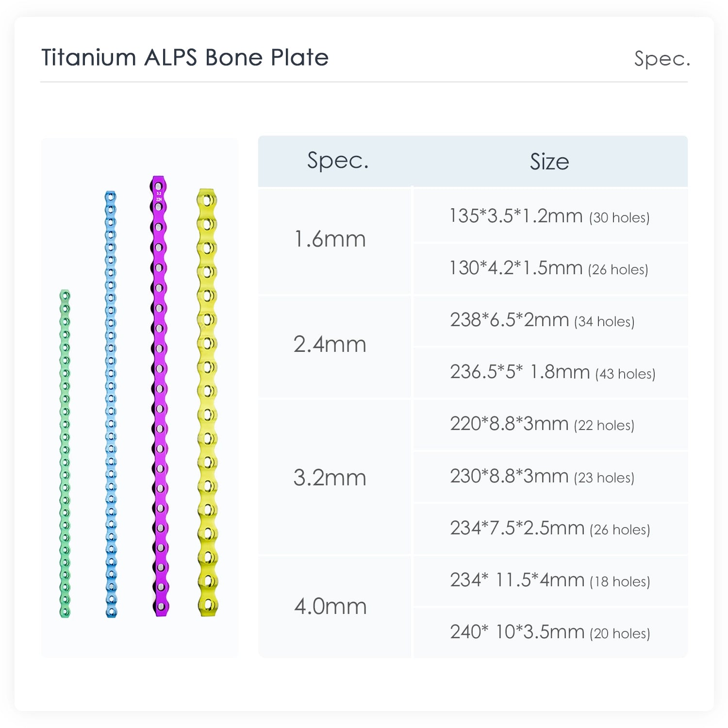Select the 2.4mm spec cell
The width and height of the screenshot is (728, 728).
[x=330, y=345]
